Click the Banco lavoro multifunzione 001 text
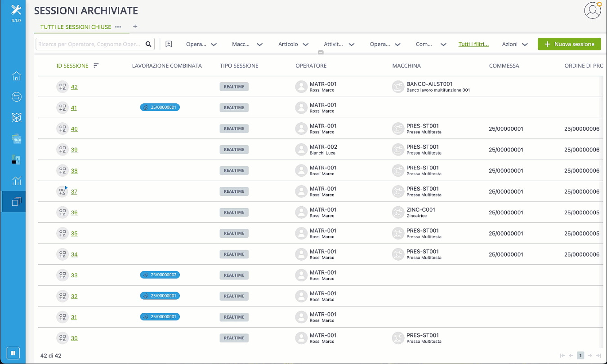607x364 pixels. click(x=438, y=90)
